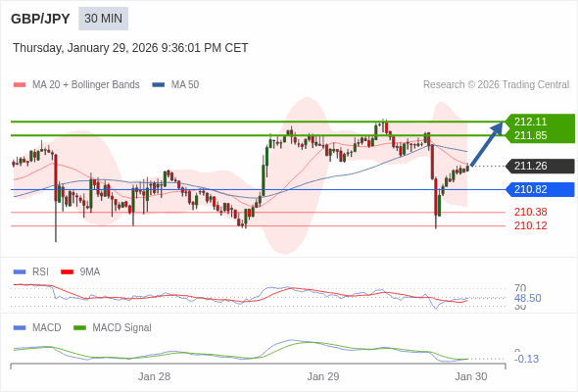
Task: Click the 9MA red legend swatch
Action: (x=67, y=272)
